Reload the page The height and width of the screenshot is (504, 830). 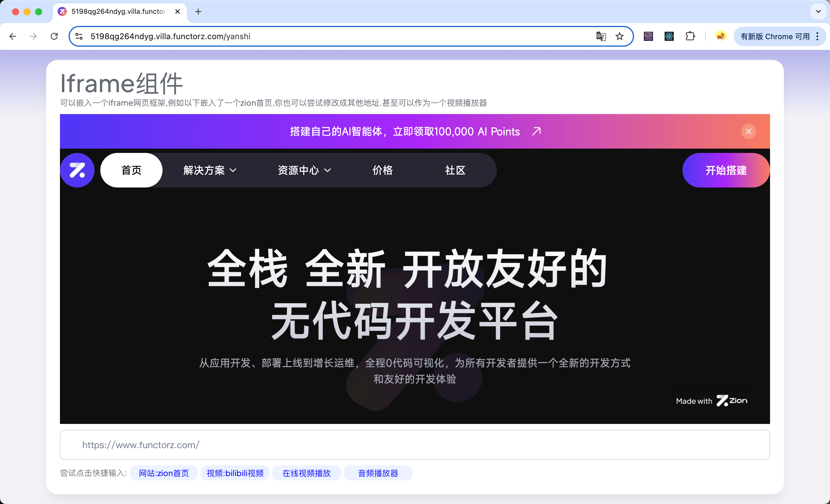[x=54, y=36]
